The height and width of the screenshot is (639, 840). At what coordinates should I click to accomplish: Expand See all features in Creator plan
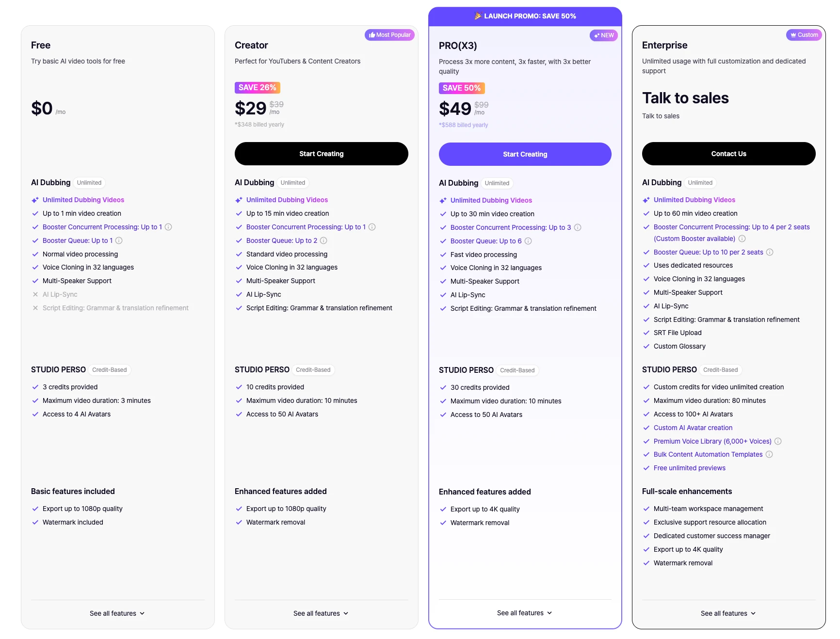pyautogui.click(x=321, y=613)
